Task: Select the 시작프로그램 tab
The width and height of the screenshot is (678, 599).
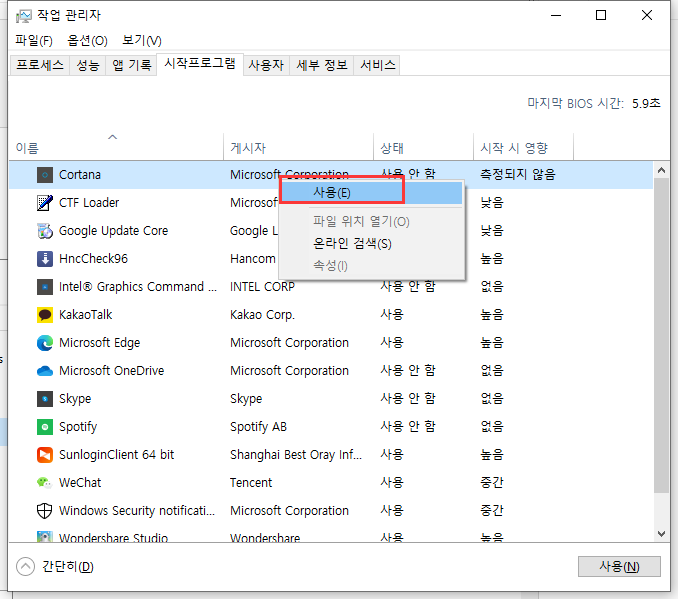Action: click(200, 64)
